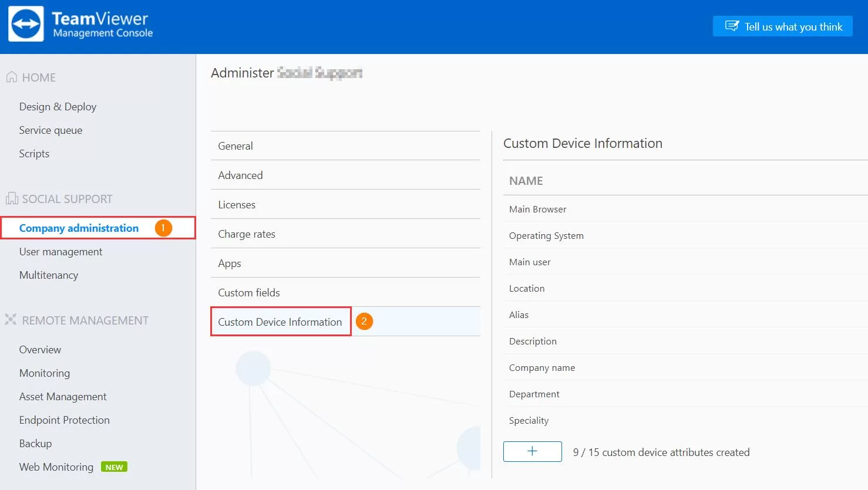
Task: Click the HOME section heading
Action: [x=39, y=77]
